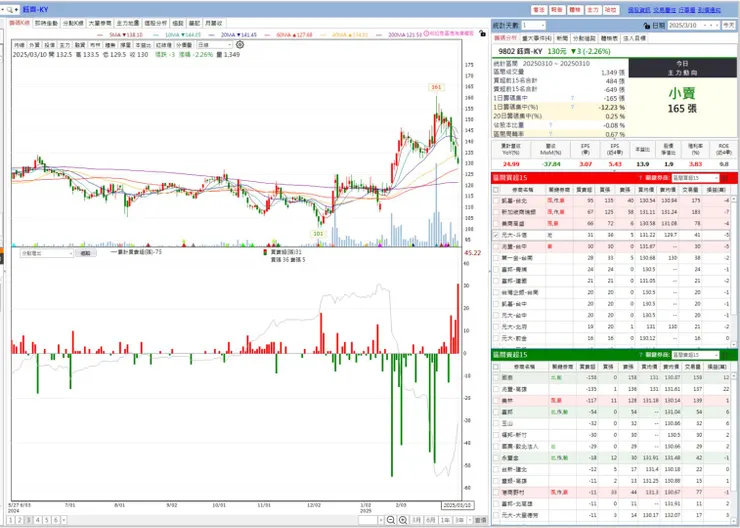Viewport: 740px width, 528px height.
Task: Click the 行事曆 link
Action: (x=687, y=10)
